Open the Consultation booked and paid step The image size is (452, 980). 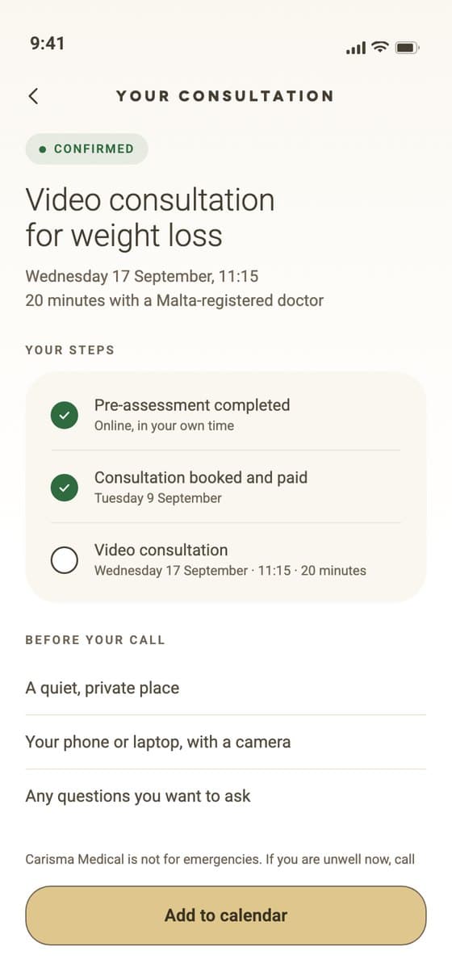click(226, 487)
